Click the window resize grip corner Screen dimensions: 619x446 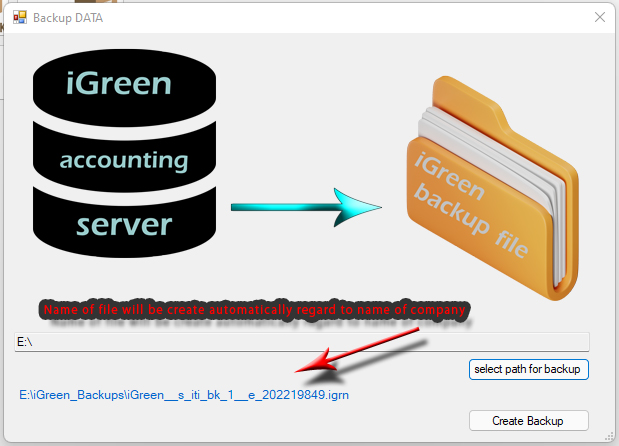[x=610, y=437]
